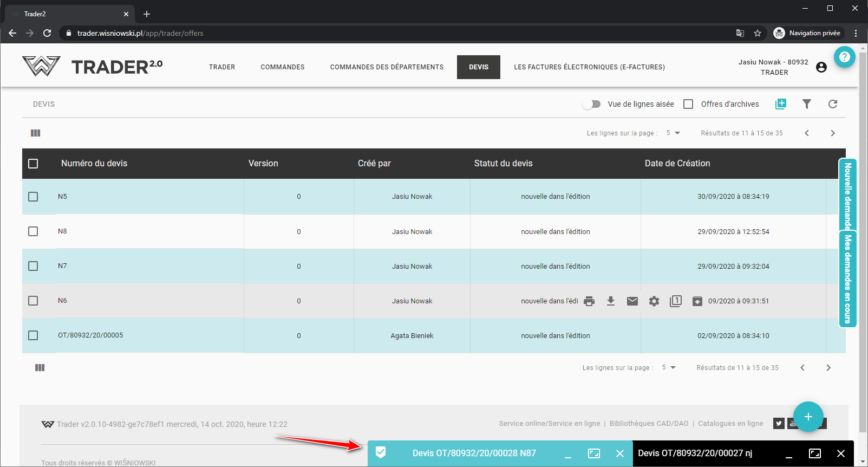Open the filter funnel for quotes

click(x=807, y=104)
